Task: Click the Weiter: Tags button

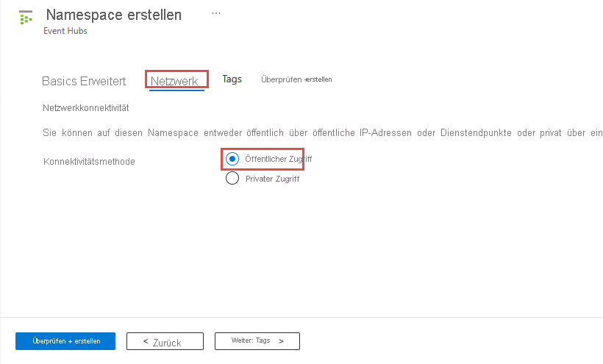Action: [x=257, y=341]
